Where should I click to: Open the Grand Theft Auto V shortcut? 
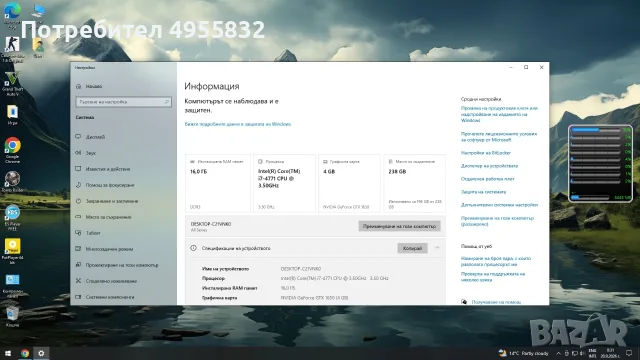pos(12,79)
